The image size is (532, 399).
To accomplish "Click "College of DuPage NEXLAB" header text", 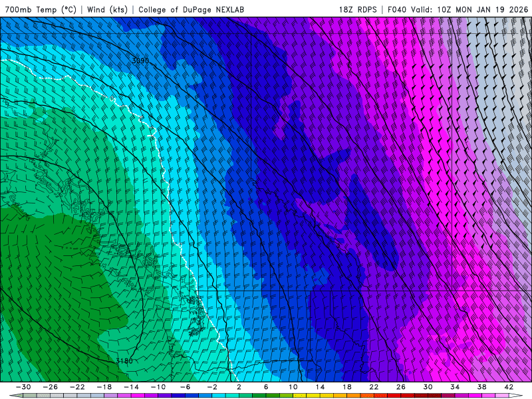I will coord(191,9).
